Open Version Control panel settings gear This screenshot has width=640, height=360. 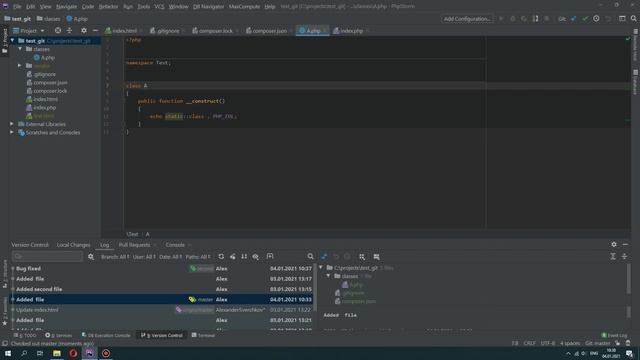tap(614, 244)
